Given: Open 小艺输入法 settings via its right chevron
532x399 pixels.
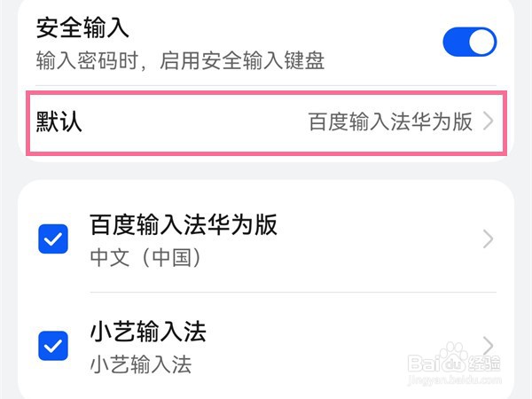Looking at the screenshot, I should [489, 344].
